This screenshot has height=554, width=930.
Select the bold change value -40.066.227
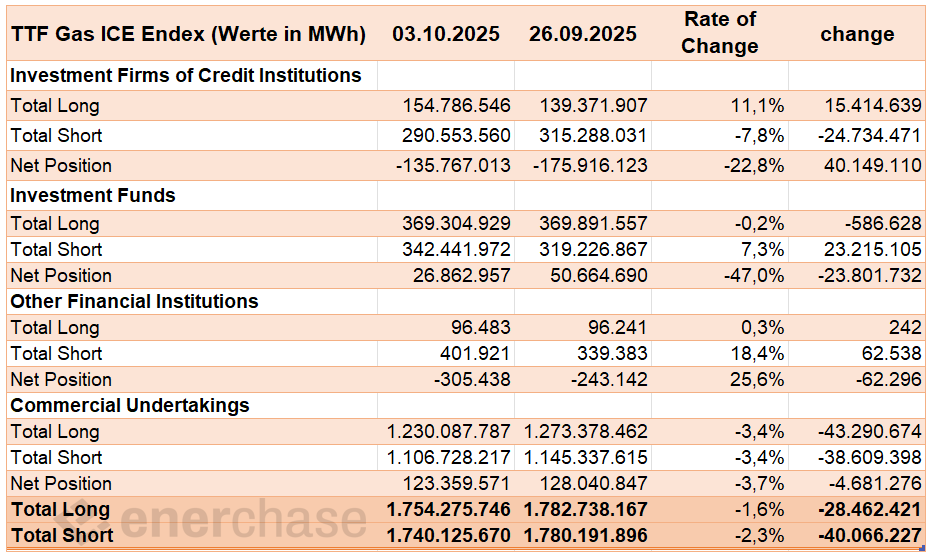point(870,536)
